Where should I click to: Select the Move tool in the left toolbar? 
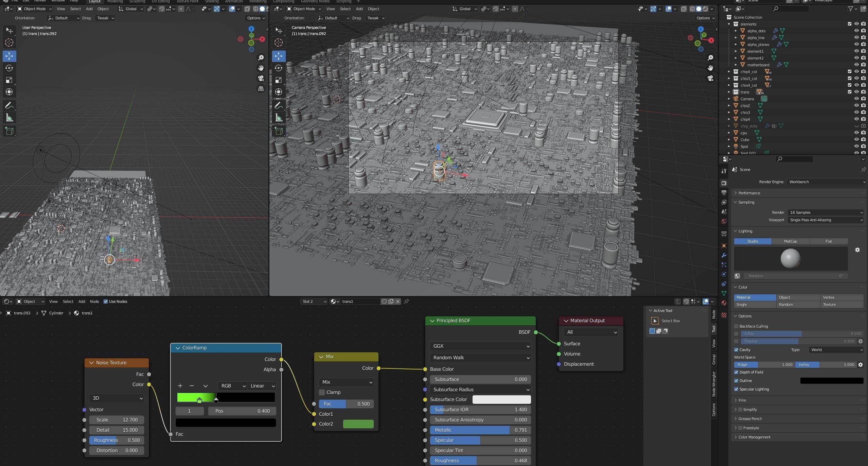pyautogui.click(x=9, y=56)
